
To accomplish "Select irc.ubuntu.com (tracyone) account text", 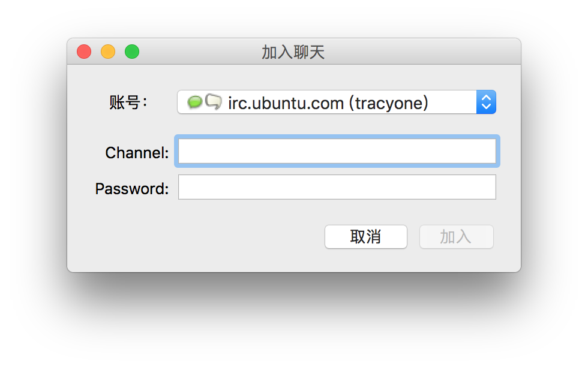I will pyautogui.click(x=328, y=103).
